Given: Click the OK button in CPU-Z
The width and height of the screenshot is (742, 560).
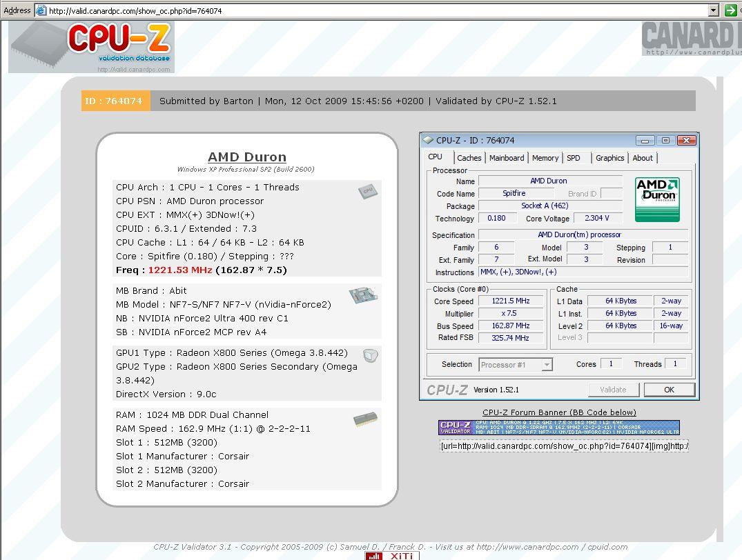Looking at the screenshot, I should [669, 390].
